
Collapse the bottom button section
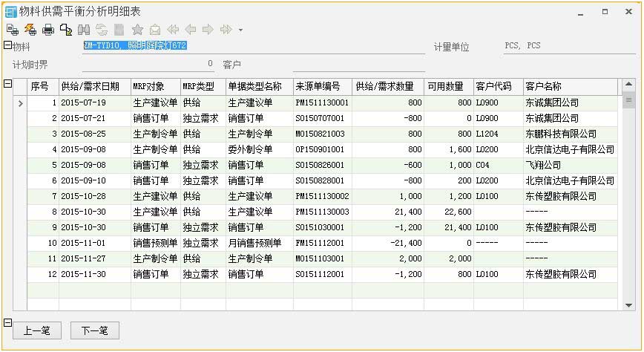coord(7,323)
